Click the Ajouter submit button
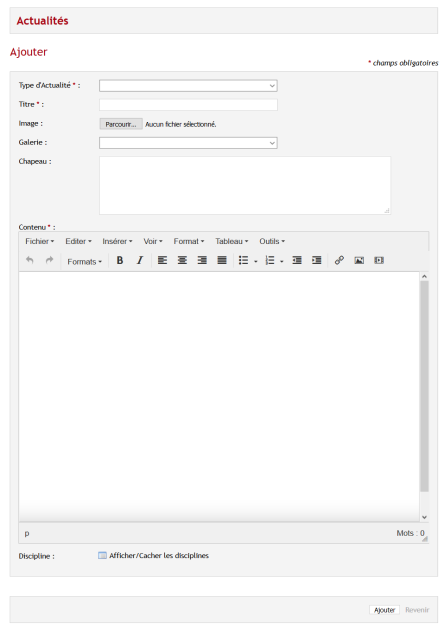 385,610
